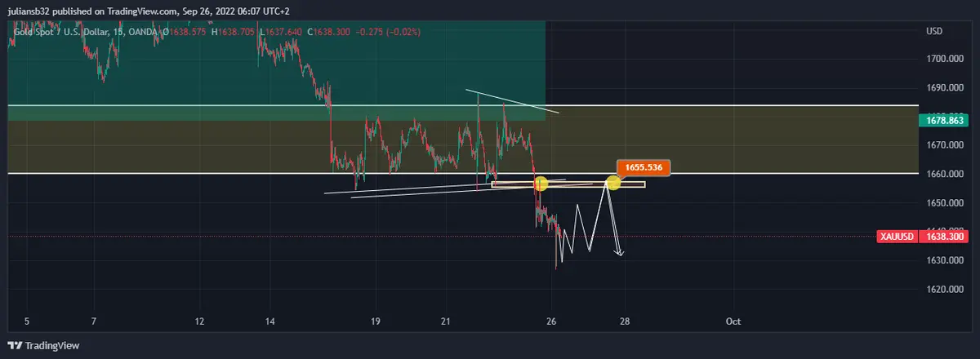This screenshot has height=359, width=980.
Task: Click the red XAUUSD symbol tag
Action: (x=897, y=237)
